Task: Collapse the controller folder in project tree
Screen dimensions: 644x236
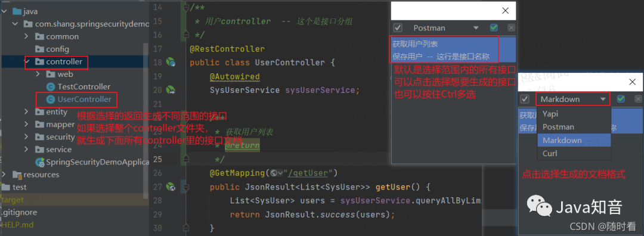Action: 27,62
